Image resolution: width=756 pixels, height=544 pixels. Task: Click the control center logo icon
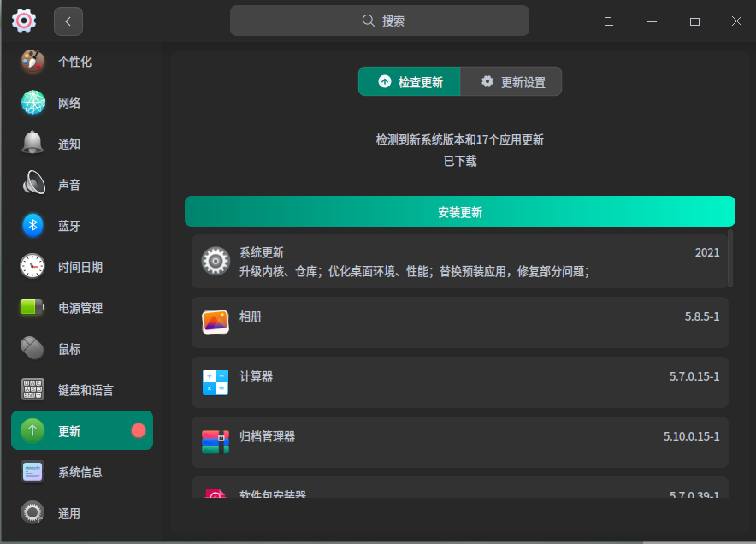click(x=24, y=21)
